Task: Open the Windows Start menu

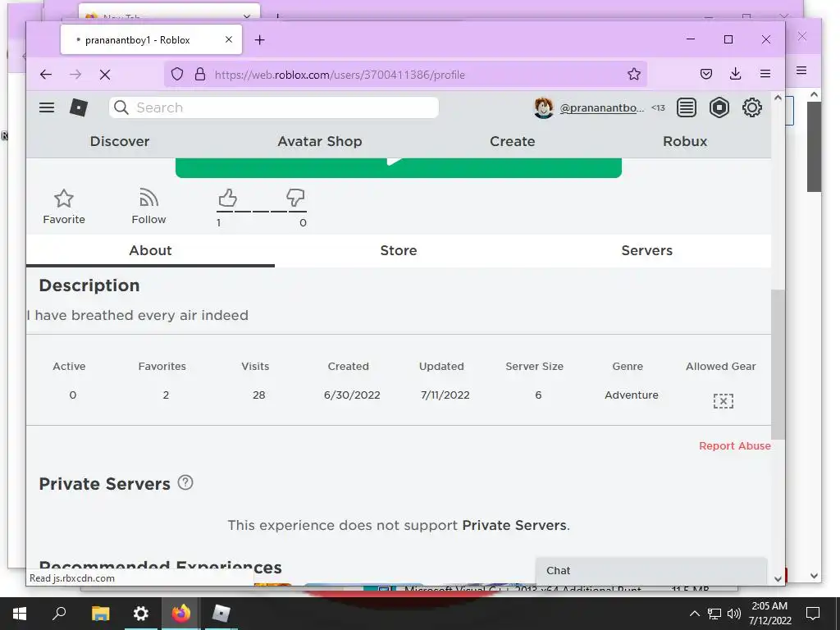Action: 20,614
